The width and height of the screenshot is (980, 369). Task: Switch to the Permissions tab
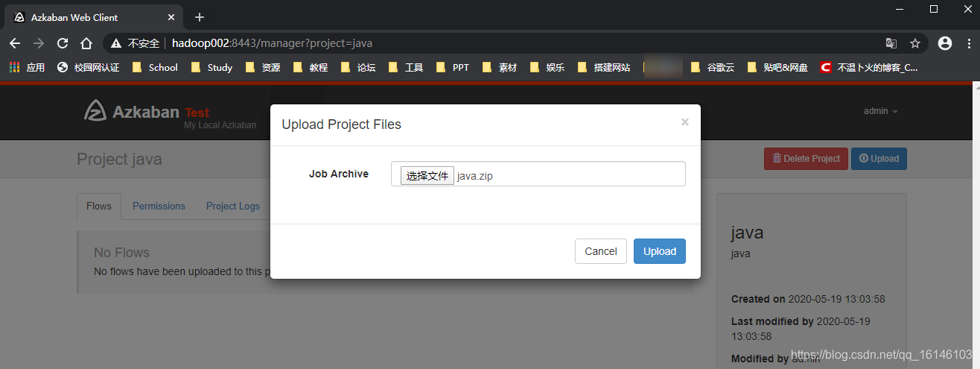[159, 206]
